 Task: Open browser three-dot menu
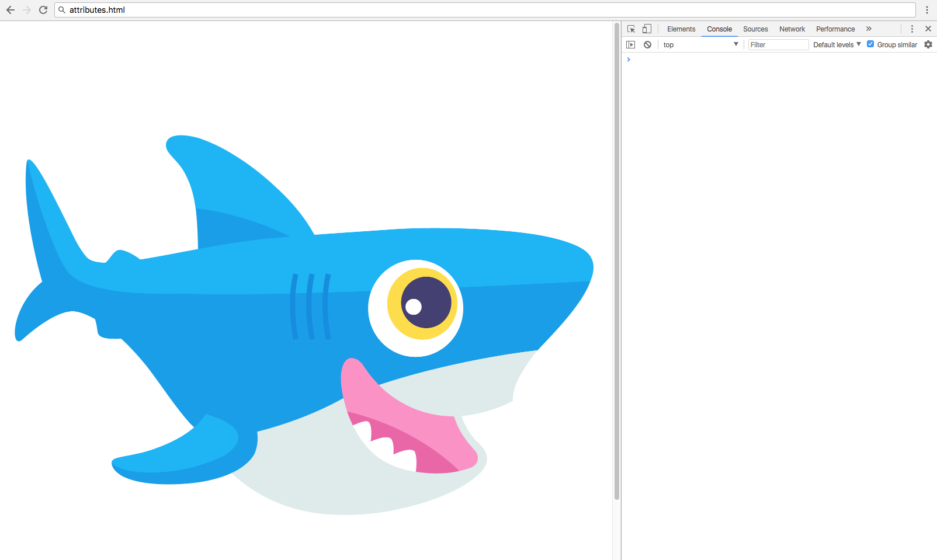(x=927, y=10)
